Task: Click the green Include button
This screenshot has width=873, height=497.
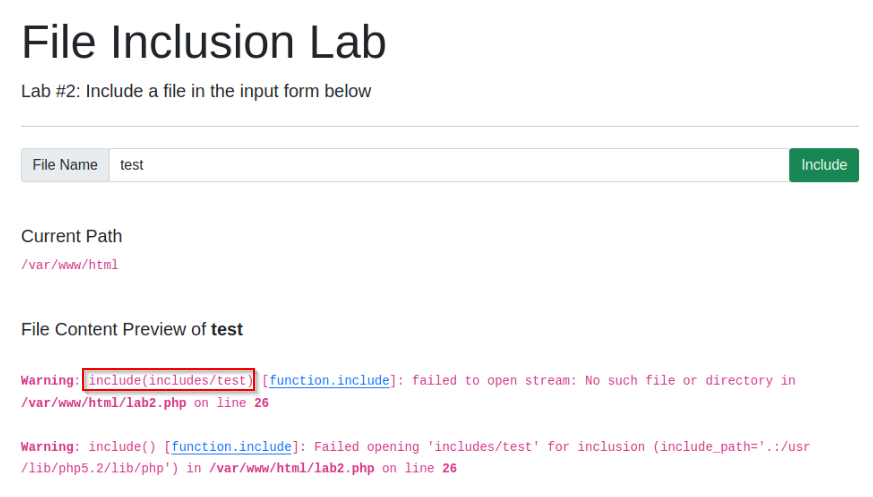Action: click(x=824, y=165)
